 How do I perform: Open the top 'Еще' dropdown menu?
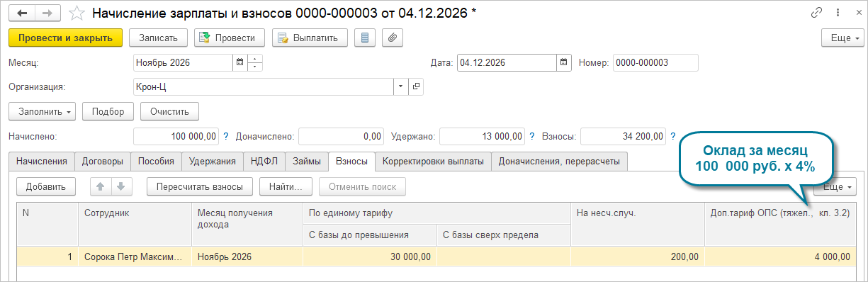(x=842, y=38)
